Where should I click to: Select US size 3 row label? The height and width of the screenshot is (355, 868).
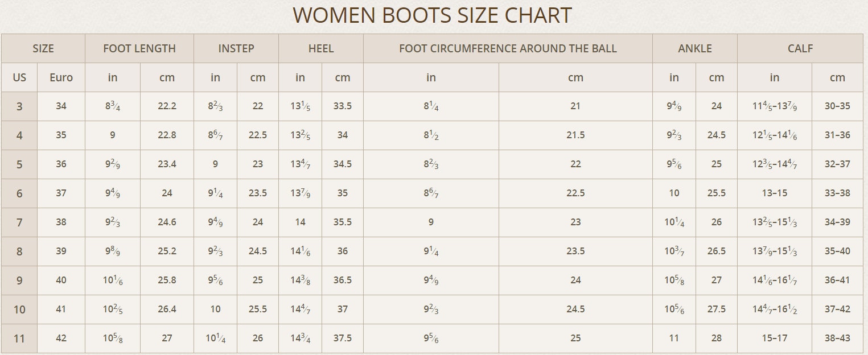19,106
